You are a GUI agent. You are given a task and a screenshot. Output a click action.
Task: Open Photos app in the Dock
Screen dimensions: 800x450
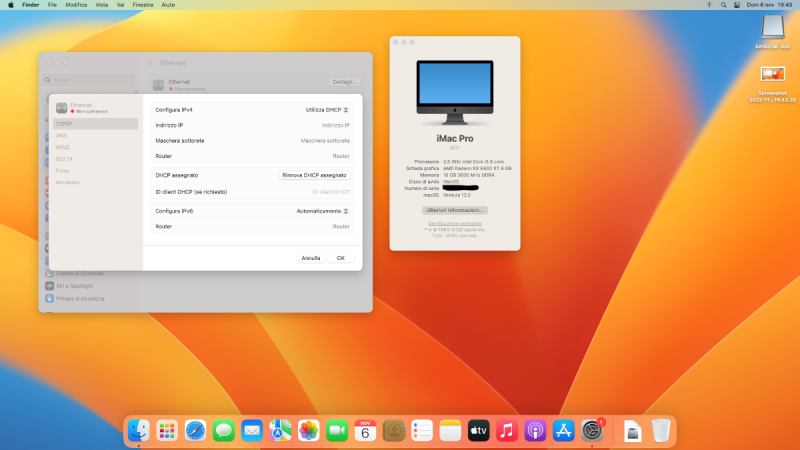pyautogui.click(x=309, y=431)
